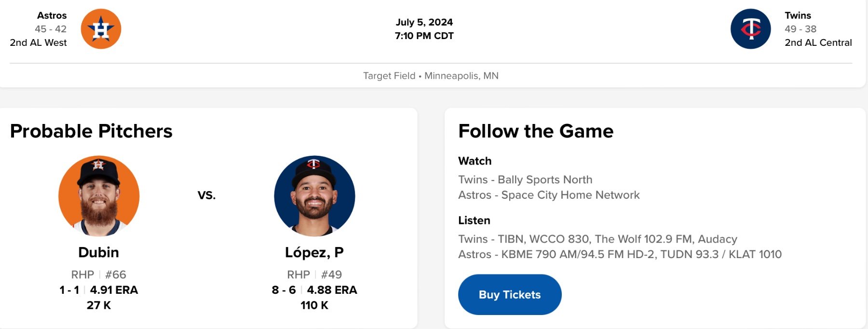The width and height of the screenshot is (868, 329).
Task: Open Dubin's pitcher headshot photo
Action: click(99, 196)
